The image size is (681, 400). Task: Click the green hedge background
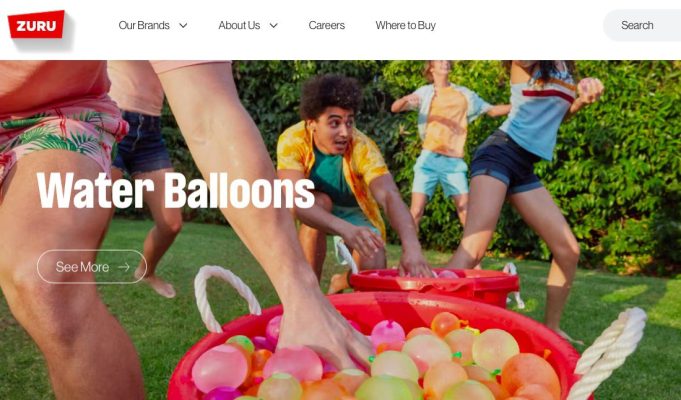[617, 165]
